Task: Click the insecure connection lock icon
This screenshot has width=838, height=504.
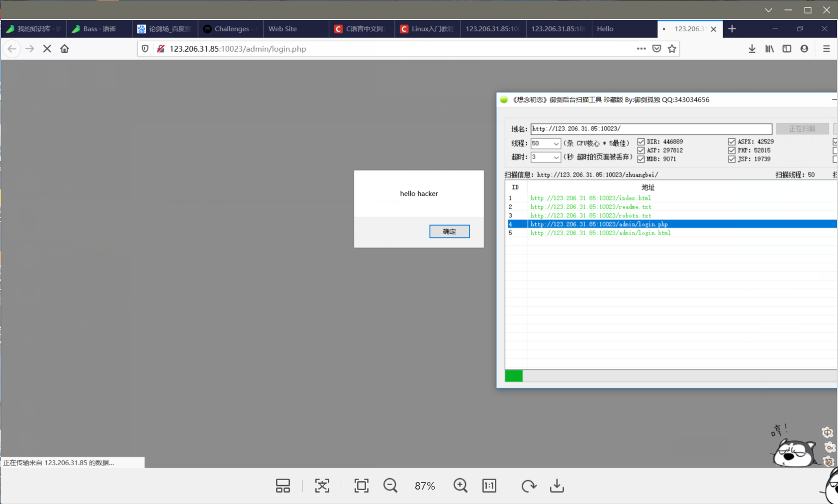Action: (161, 49)
